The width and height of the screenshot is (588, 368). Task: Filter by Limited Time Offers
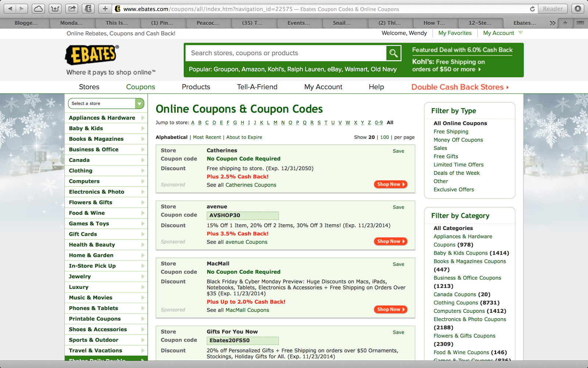(459, 165)
